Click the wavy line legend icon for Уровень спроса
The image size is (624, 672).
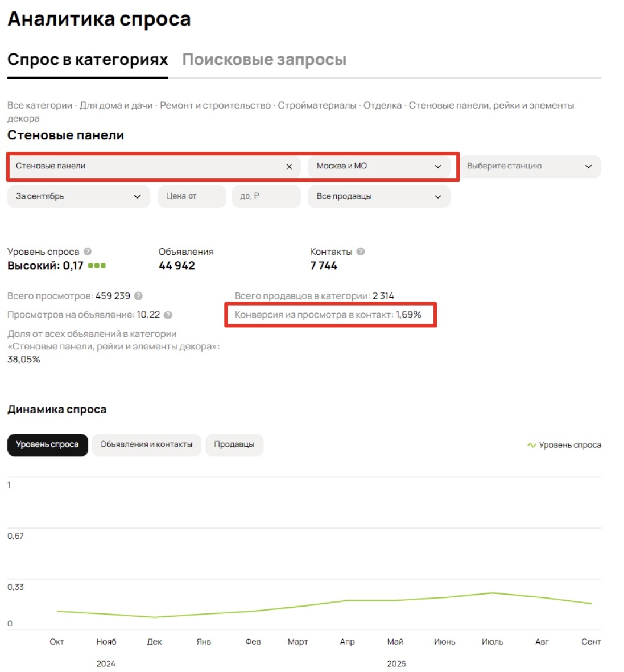coord(531,445)
